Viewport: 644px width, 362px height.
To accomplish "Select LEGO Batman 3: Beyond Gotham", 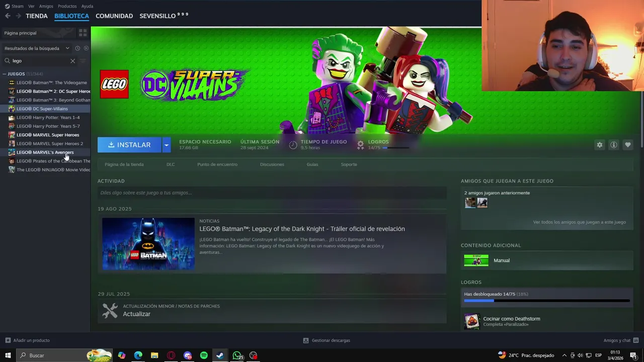I will [53, 100].
